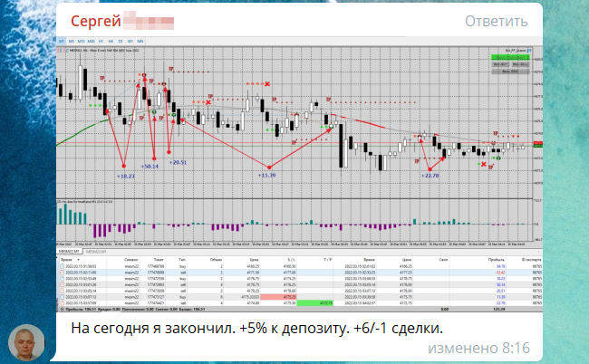Select the highlighted trade row opened at 02:11:08
The image size is (589, 364).
299,273
